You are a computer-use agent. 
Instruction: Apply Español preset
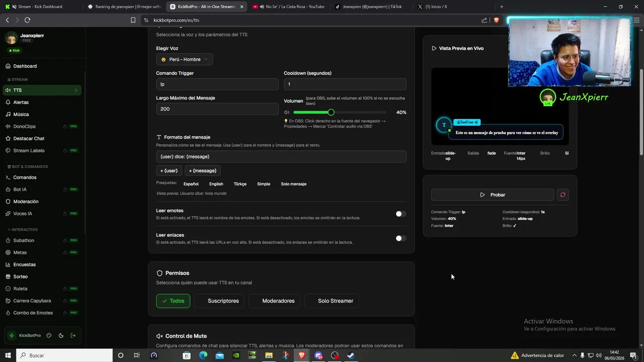[x=191, y=184]
